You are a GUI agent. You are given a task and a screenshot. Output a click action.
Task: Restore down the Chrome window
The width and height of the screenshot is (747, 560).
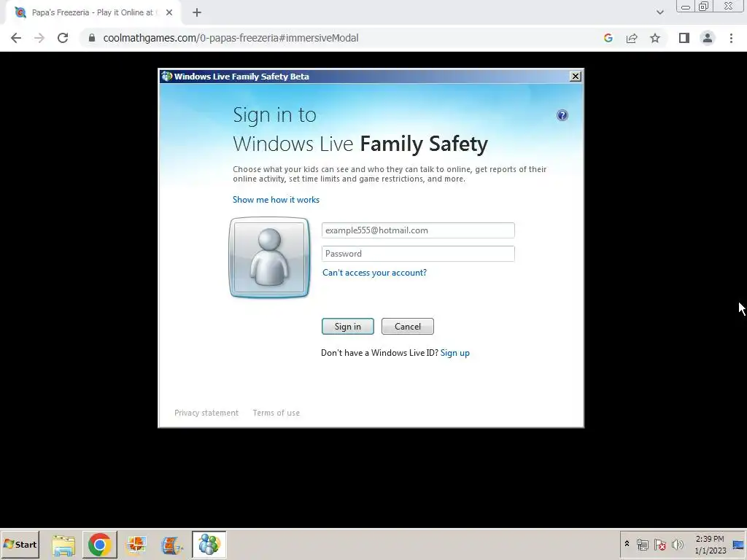(x=703, y=7)
